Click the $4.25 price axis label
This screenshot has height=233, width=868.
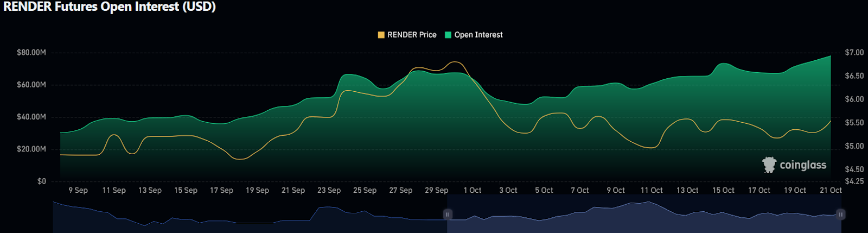pyautogui.click(x=854, y=181)
